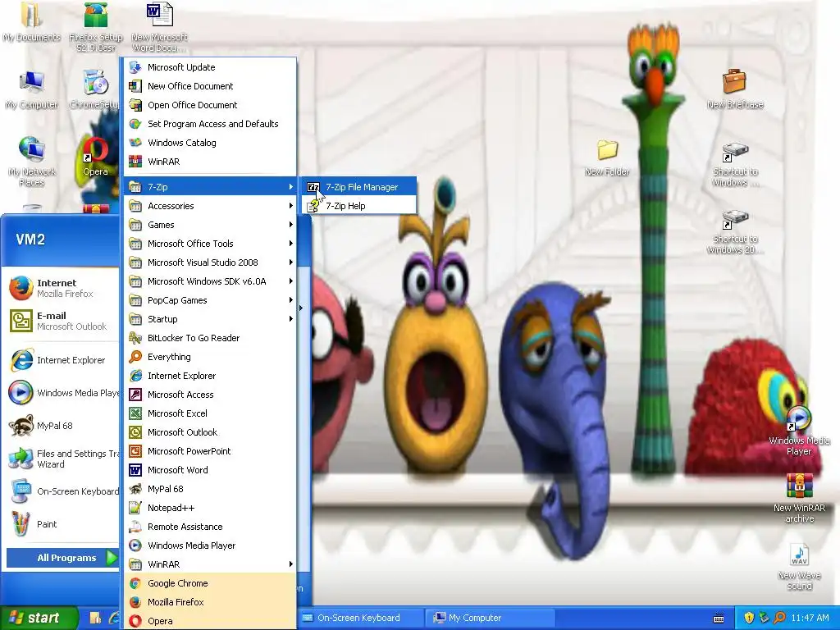The image size is (840, 630).
Task: Select the My Computer desktop icon
Action: pos(32,90)
